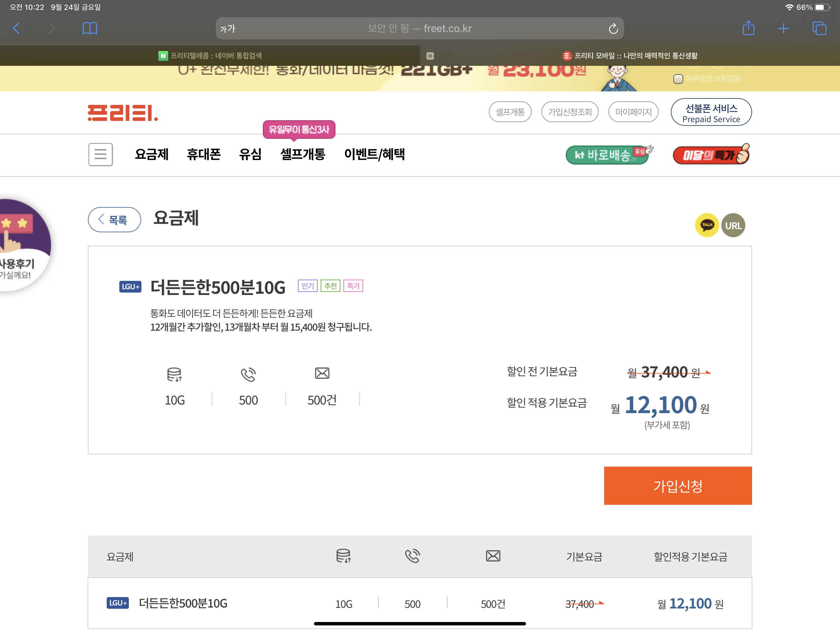Click the 특가 tag
Screen dimensions: 840x630
point(353,286)
